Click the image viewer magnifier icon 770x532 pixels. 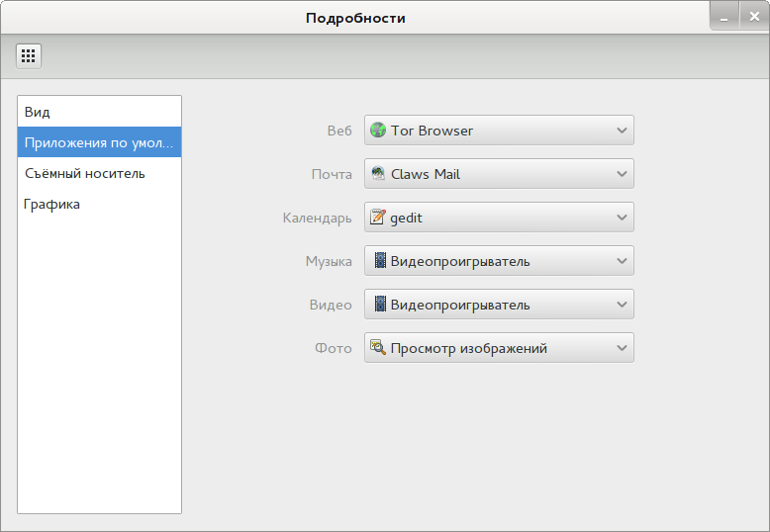[x=378, y=347]
